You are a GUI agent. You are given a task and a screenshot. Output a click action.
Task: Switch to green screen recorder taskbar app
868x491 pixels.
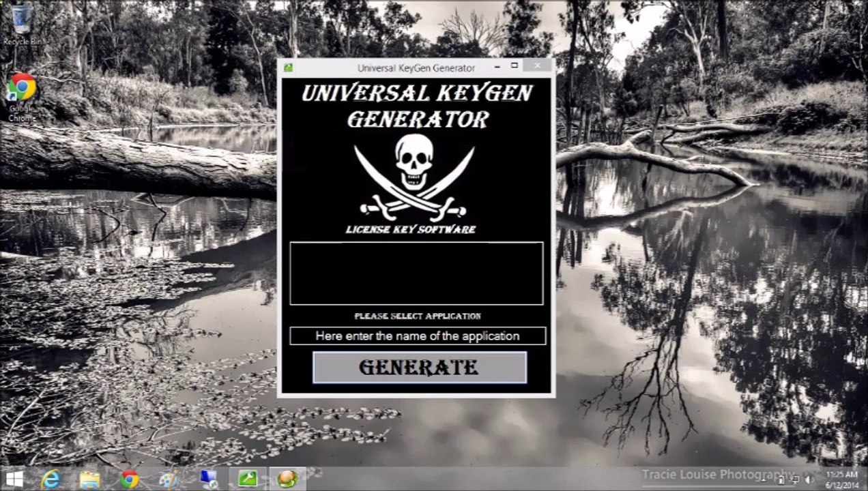248,479
